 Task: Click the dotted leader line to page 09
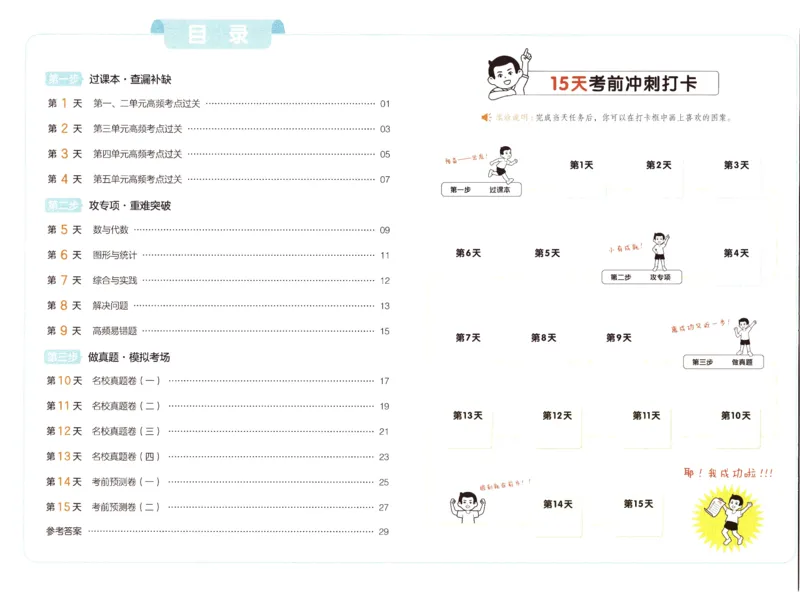point(250,231)
